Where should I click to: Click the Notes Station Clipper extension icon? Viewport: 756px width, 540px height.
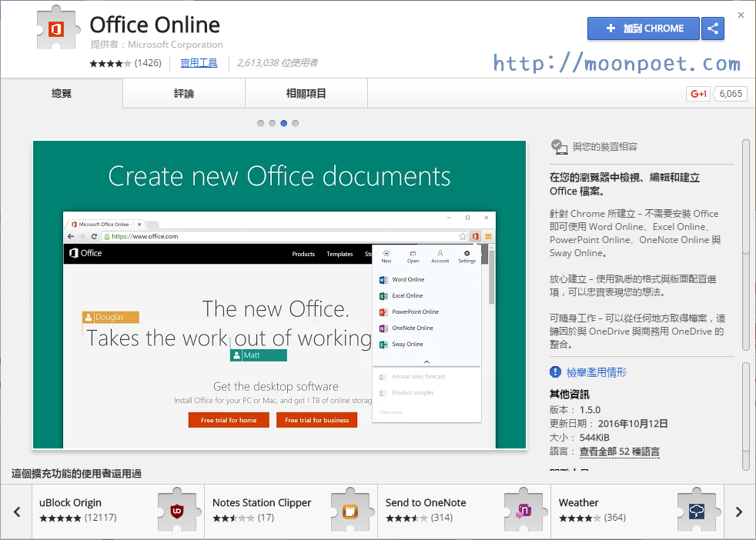351,510
